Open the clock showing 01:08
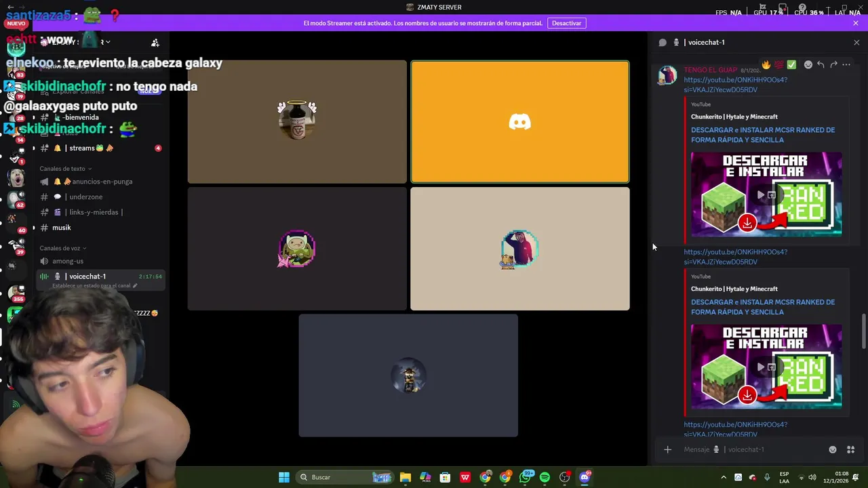 click(x=835, y=477)
